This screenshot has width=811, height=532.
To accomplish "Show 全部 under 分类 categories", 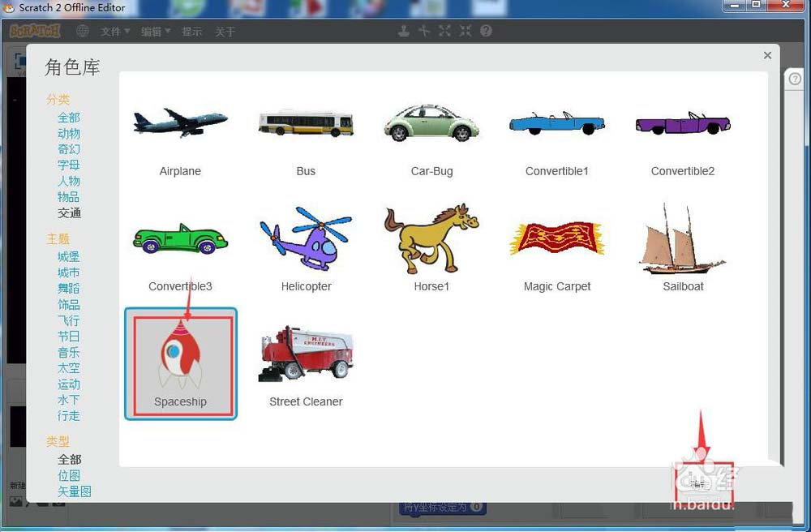I will click(69, 118).
